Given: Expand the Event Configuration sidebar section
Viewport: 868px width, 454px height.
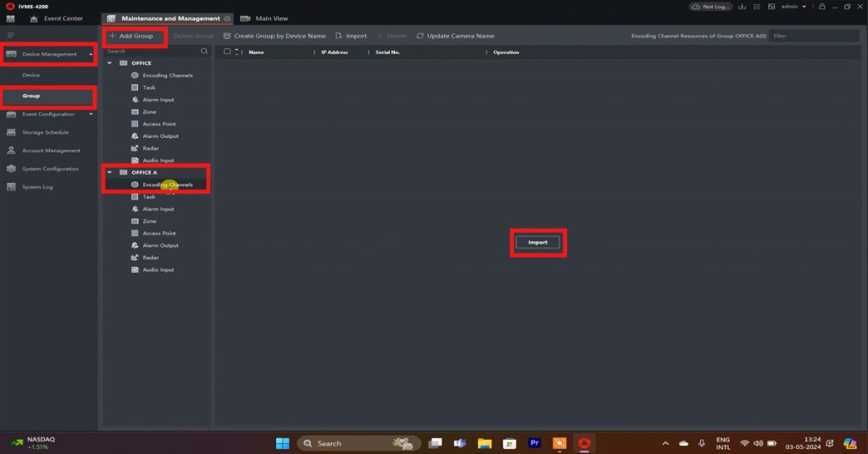Looking at the screenshot, I should pos(91,114).
